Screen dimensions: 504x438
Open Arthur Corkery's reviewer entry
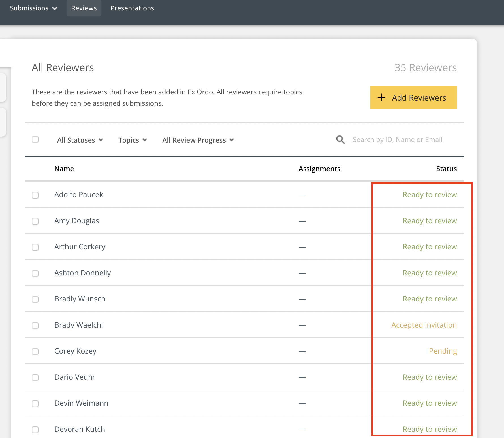pos(80,247)
